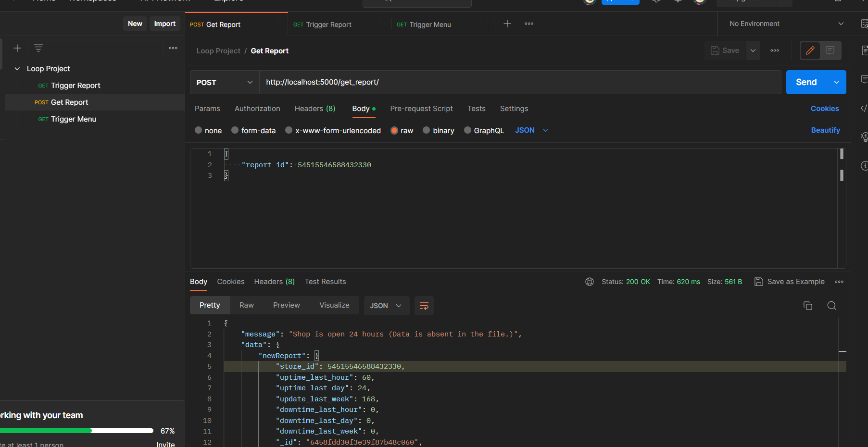Open the POST method dropdown
868x447 pixels.
(224, 82)
